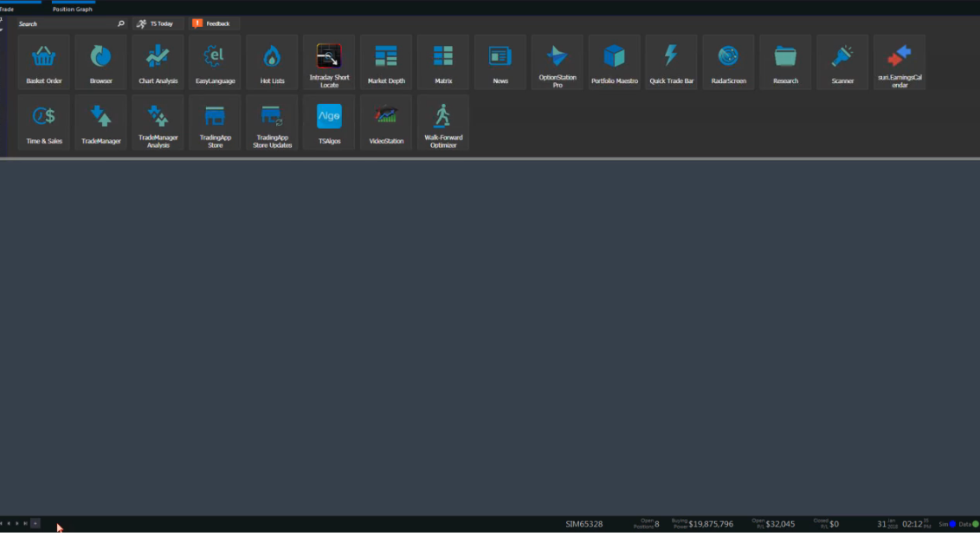Open the Feedback button
Viewport: 980px width, 536px height.
[212, 23]
